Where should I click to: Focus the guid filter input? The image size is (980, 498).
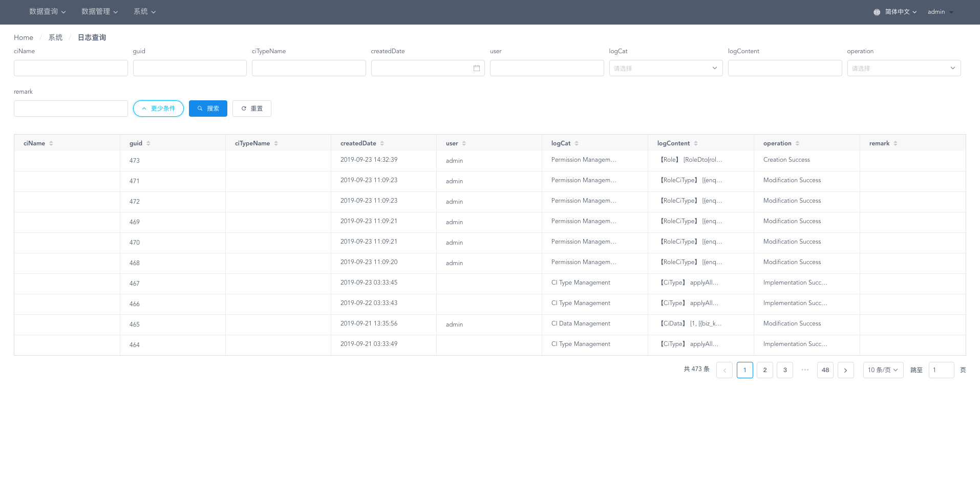click(190, 68)
